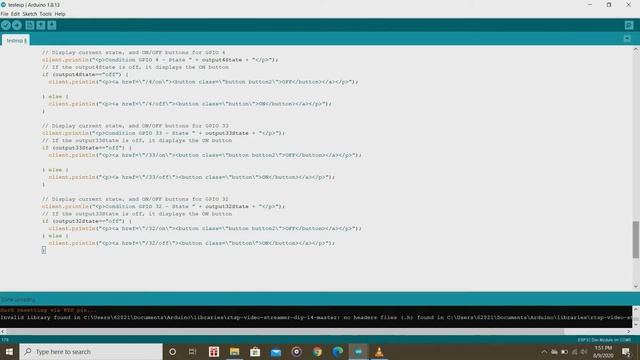Click the Arduino IDE taskbar icon

click(358, 351)
